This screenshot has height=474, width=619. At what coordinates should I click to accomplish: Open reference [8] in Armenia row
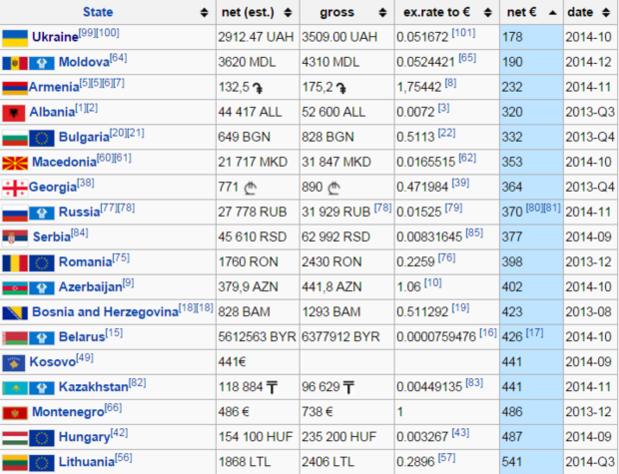450,83
